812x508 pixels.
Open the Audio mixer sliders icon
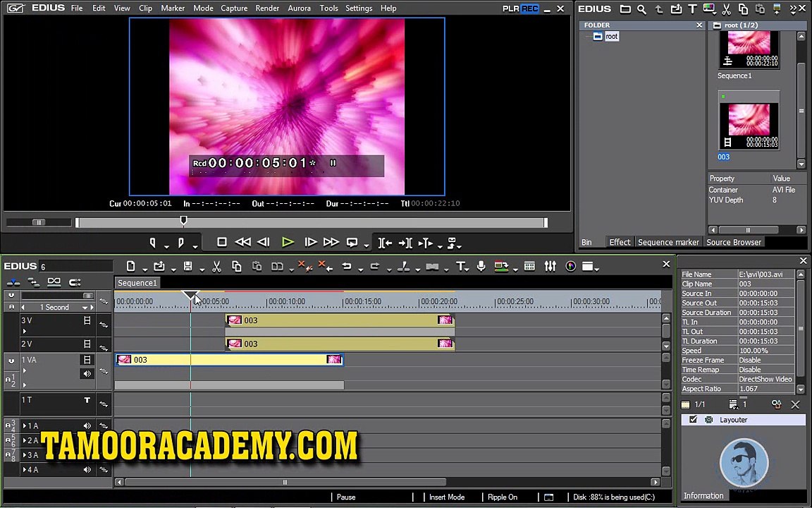550,267
